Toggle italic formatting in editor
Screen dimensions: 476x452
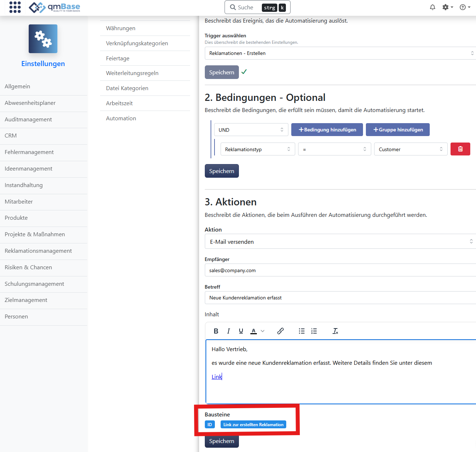click(x=228, y=331)
